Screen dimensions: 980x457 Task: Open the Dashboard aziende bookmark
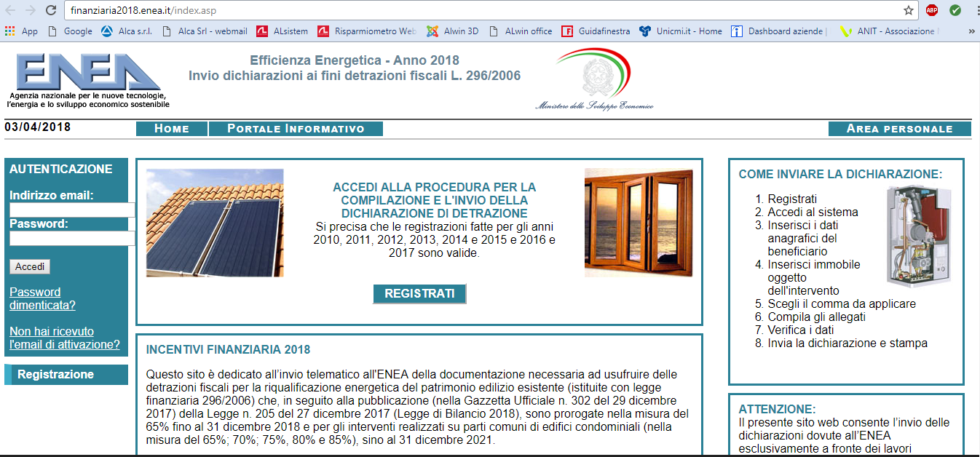(778, 31)
